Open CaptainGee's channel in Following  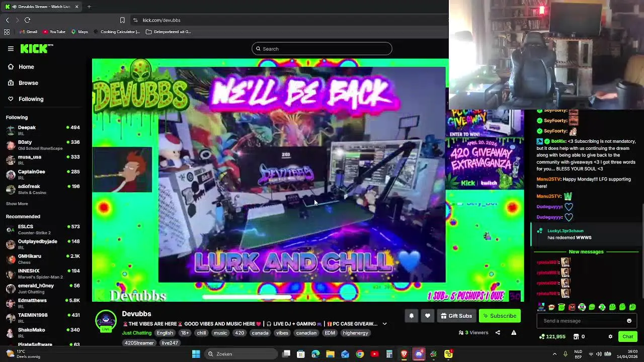coord(43,174)
